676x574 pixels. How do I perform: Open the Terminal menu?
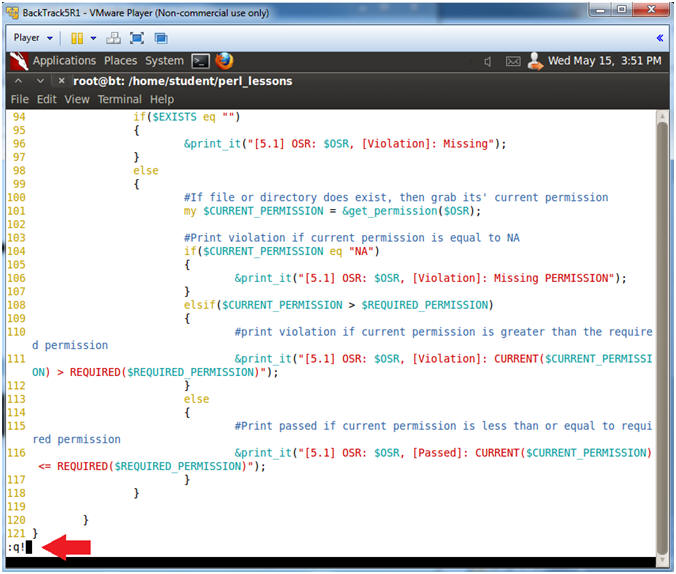tap(119, 99)
